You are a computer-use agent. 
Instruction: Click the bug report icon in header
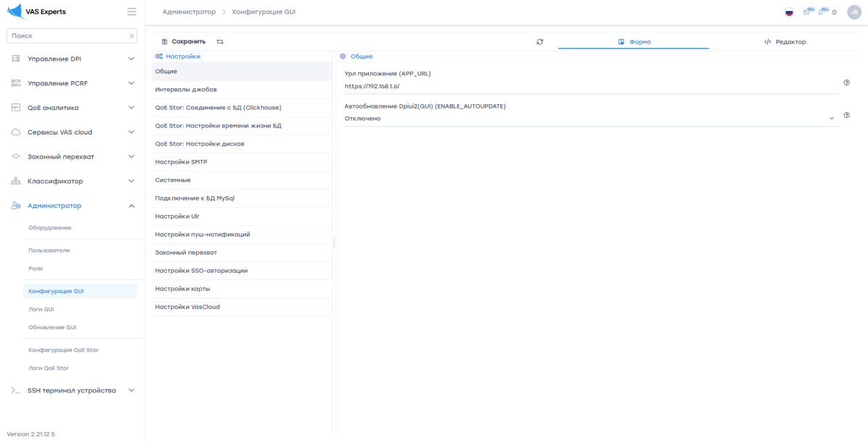[834, 12]
